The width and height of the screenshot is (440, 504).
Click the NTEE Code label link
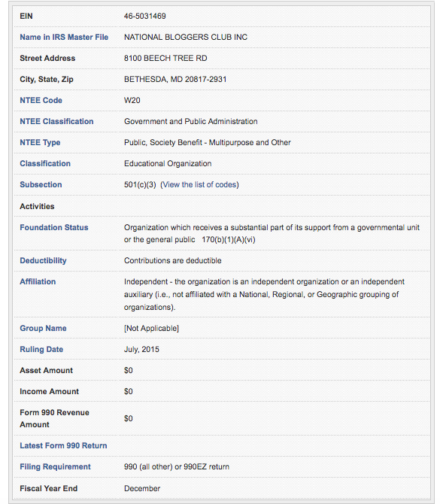pyautogui.click(x=41, y=100)
